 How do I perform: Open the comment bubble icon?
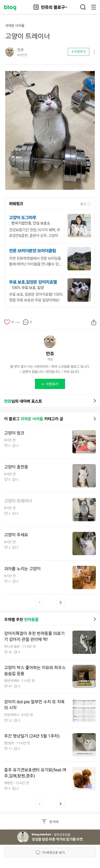point(26,322)
